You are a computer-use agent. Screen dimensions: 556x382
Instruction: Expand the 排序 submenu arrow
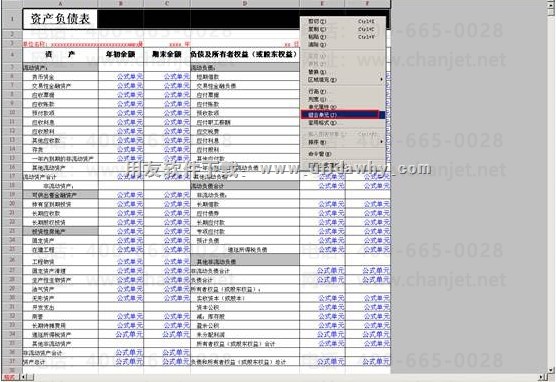click(x=381, y=142)
